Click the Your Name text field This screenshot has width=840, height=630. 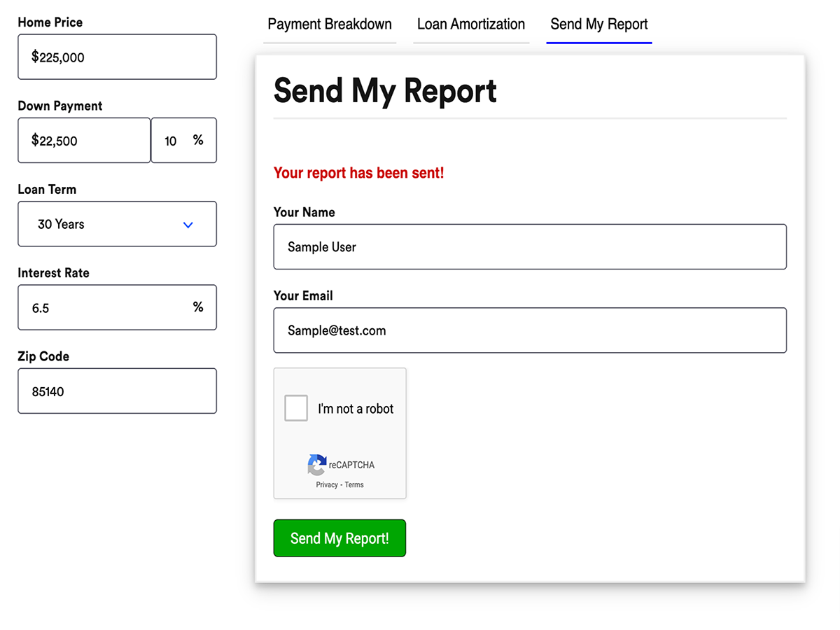[x=530, y=246]
